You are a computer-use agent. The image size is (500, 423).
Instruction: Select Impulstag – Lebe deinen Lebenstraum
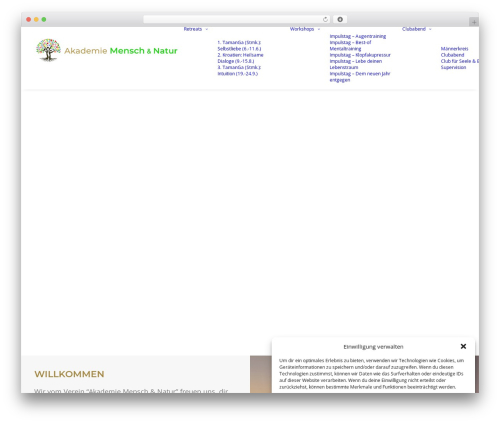tap(356, 64)
